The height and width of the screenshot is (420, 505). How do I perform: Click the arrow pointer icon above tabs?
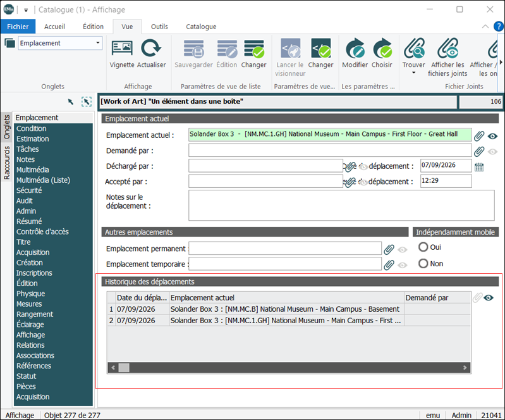pos(71,102)
